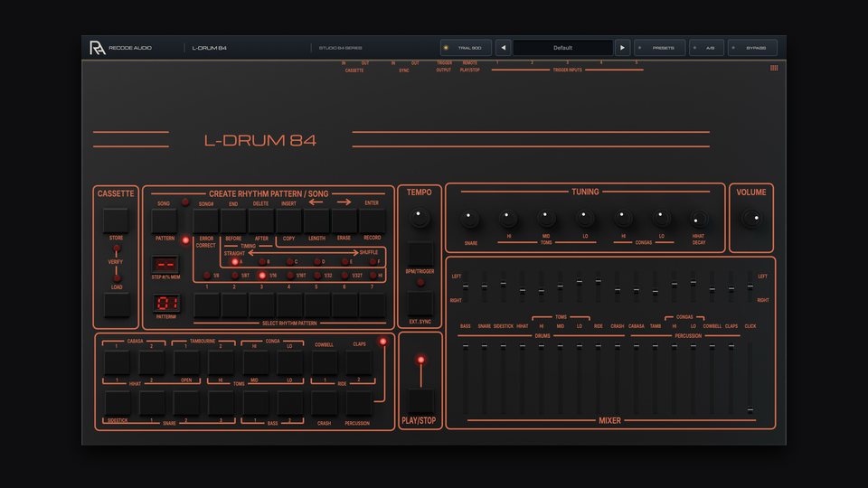
Task: Select rhythm pattern button 6
Action: (344, 305)
